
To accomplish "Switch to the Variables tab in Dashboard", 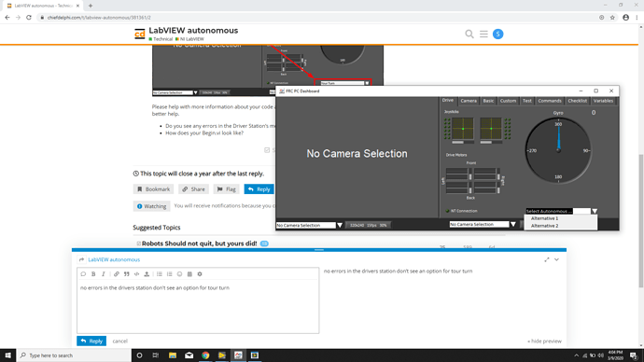I will click(603, 101).
